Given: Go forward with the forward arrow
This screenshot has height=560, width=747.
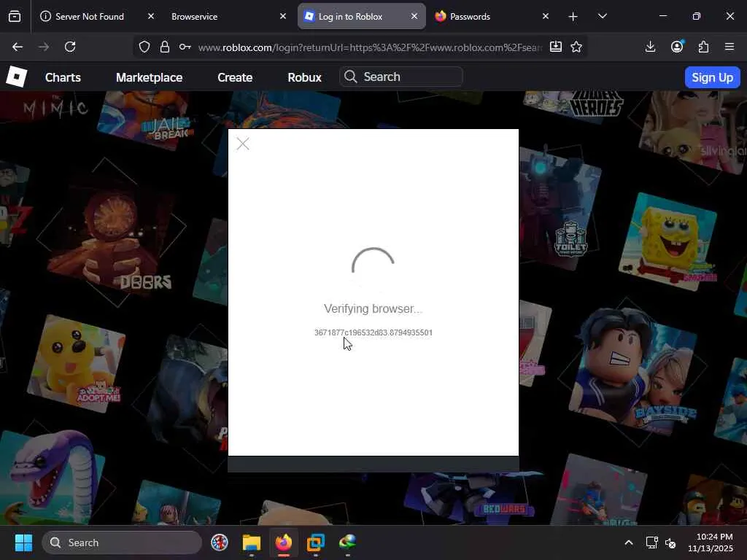Looking at the screenshot, I should pyautogui.click(x=44, y=47).
